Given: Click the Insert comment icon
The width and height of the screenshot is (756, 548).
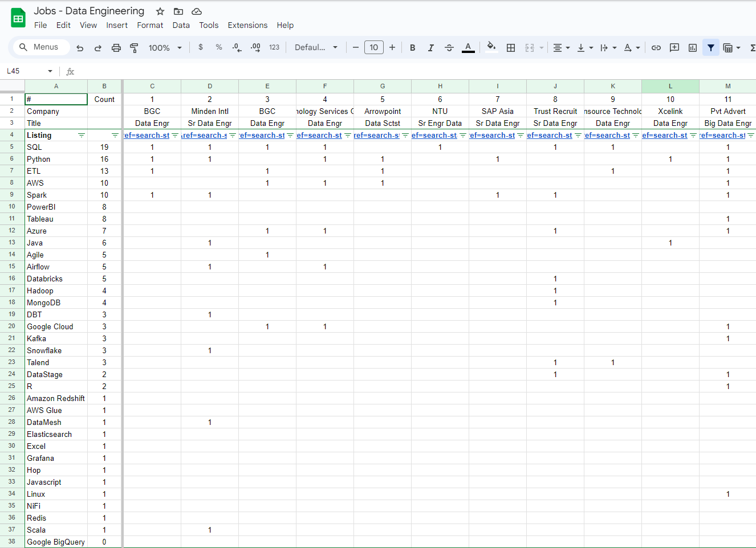Looking at the screenshot, I should [674, 48].
